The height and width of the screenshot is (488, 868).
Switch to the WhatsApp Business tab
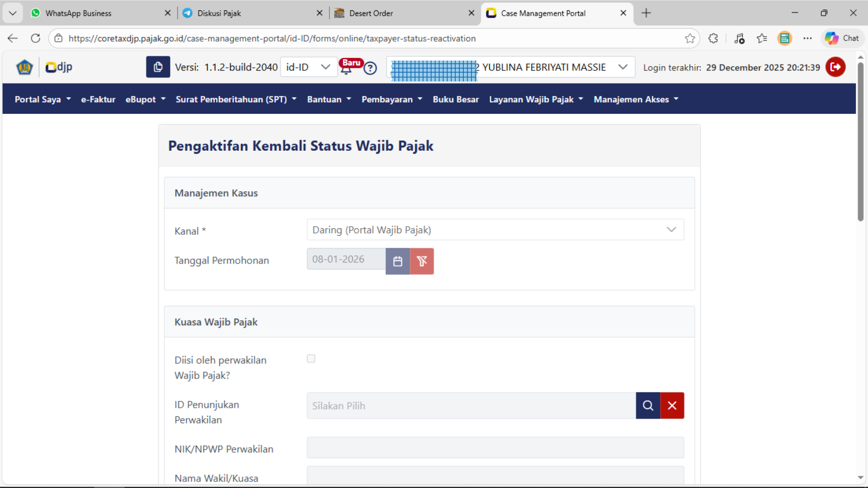click(x=79, y=13)
